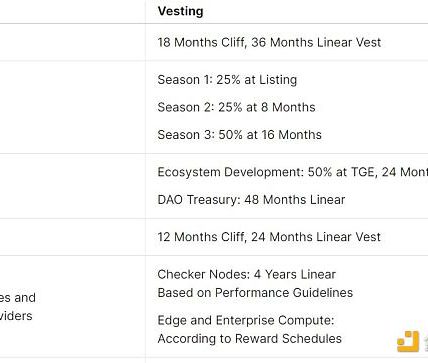
Task: Select the Edge and Enterprise Compute line
Action: pos(246,320)
